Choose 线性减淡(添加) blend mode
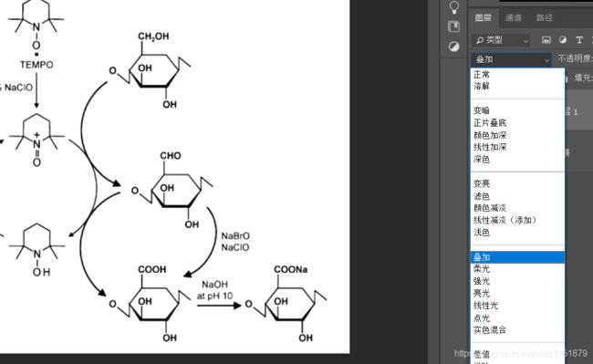Viewport: 593px width, 364px height. tap(517, 220)
